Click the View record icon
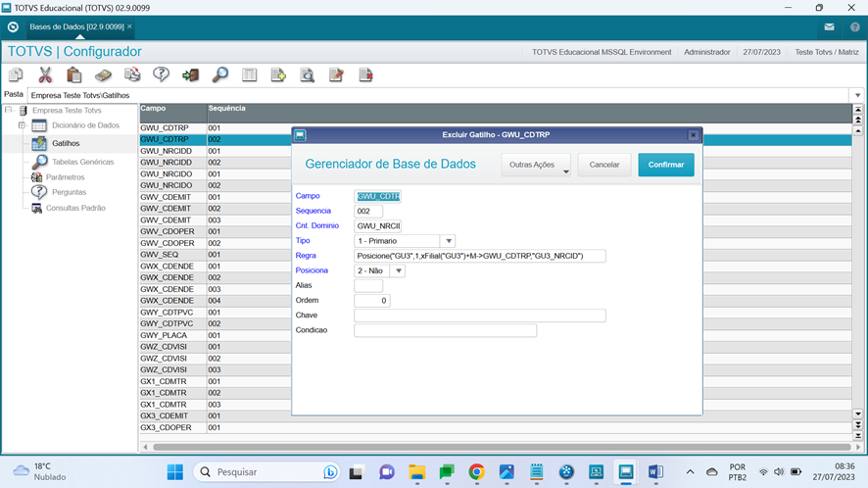 pos(308,74)
